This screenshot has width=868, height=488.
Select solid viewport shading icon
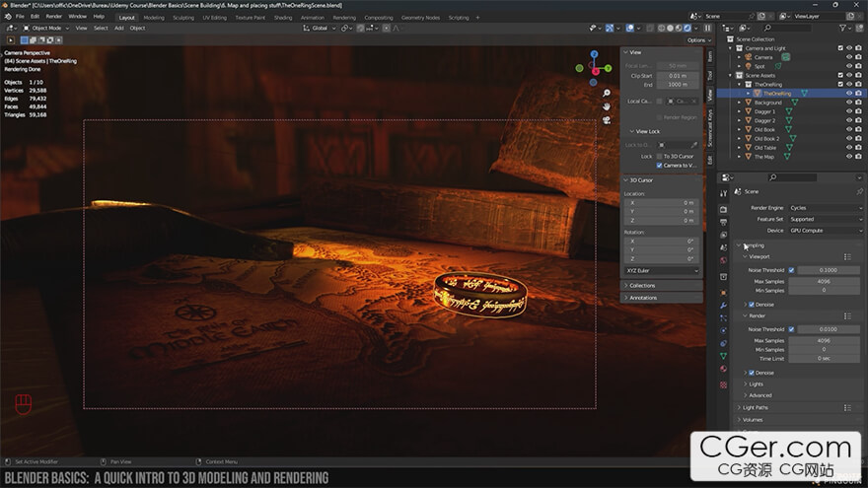coord(670,28)
